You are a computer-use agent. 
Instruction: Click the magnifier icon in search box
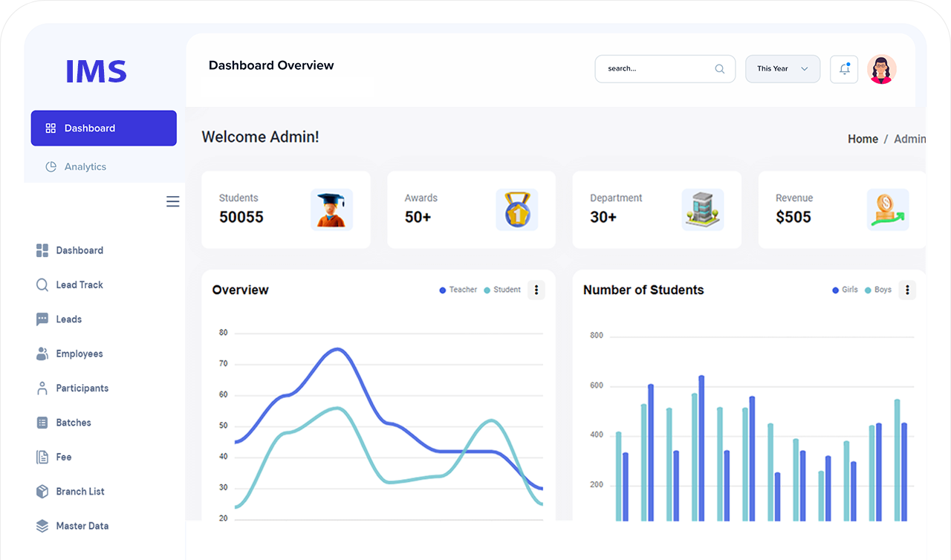[x=719, y=69]
